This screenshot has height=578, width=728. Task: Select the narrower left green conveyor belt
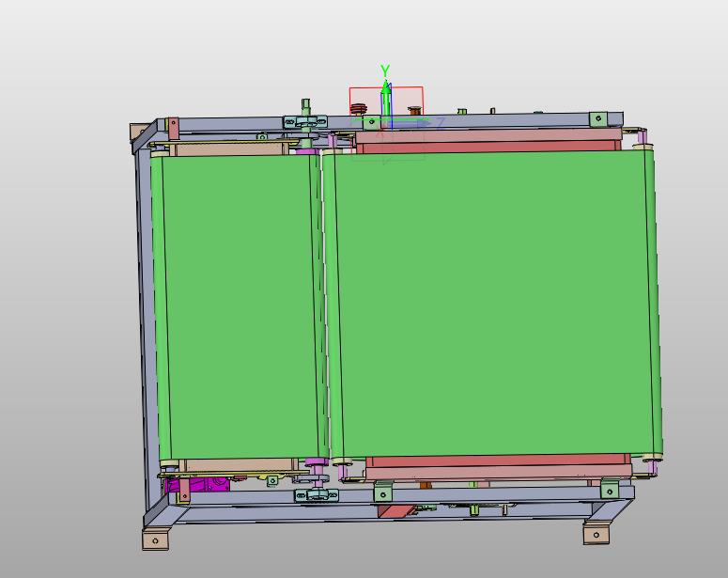240,306
